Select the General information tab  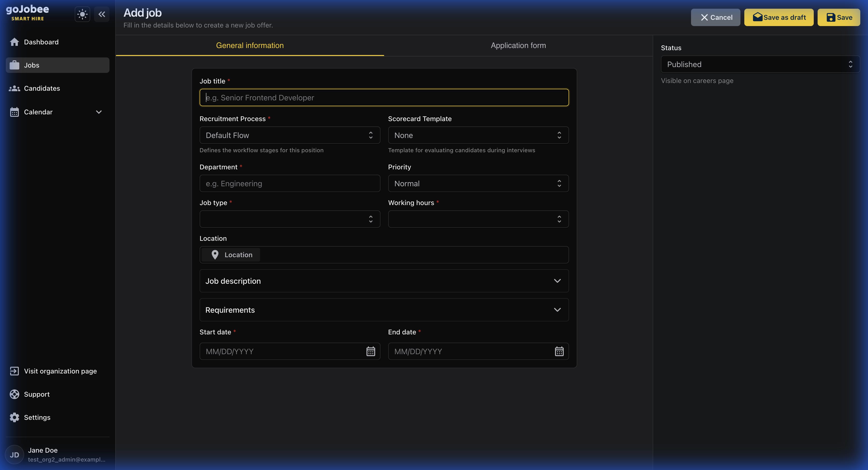250,46
